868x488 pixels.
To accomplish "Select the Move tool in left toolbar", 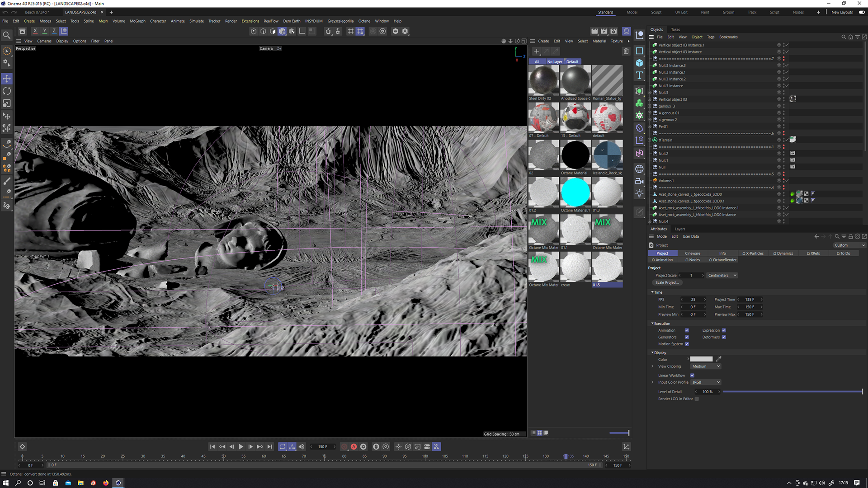I will (x=7, y=79).
